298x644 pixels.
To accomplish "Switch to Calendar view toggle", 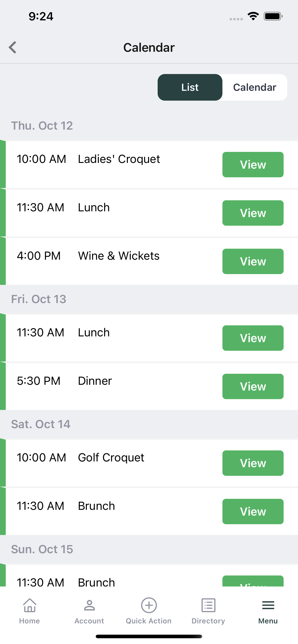I will coord(255,87).
